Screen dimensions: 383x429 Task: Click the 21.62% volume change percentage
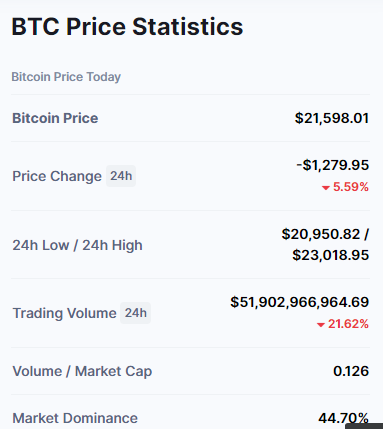pyautogui.click(x=348, y=324)
